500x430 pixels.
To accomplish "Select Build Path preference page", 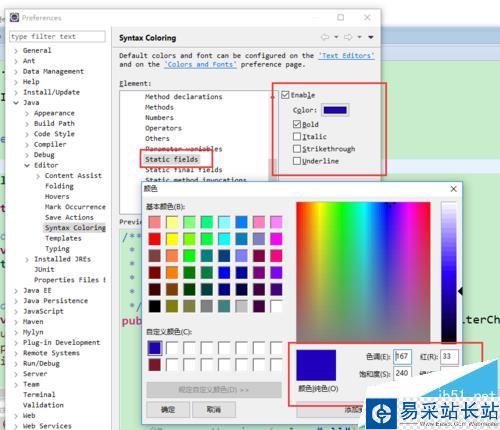I will (54, 123).
